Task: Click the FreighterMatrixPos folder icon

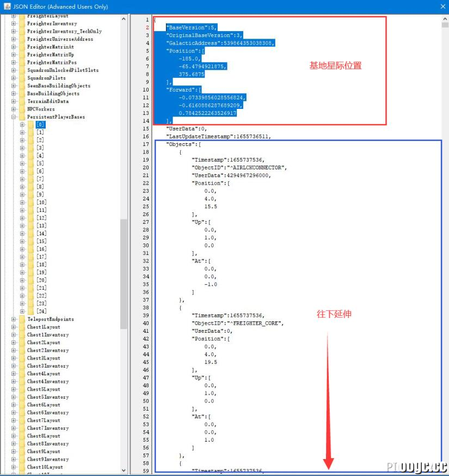Action: coord(22,62)
